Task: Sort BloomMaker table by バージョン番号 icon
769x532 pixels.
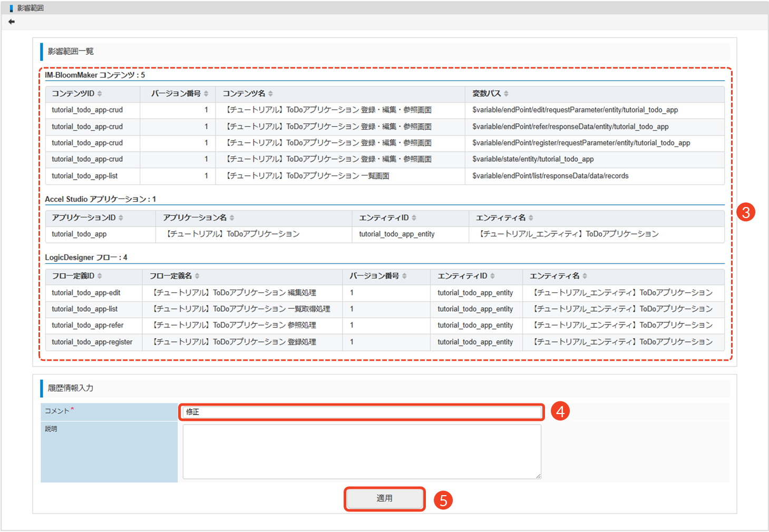Action: tap(206, 94)
